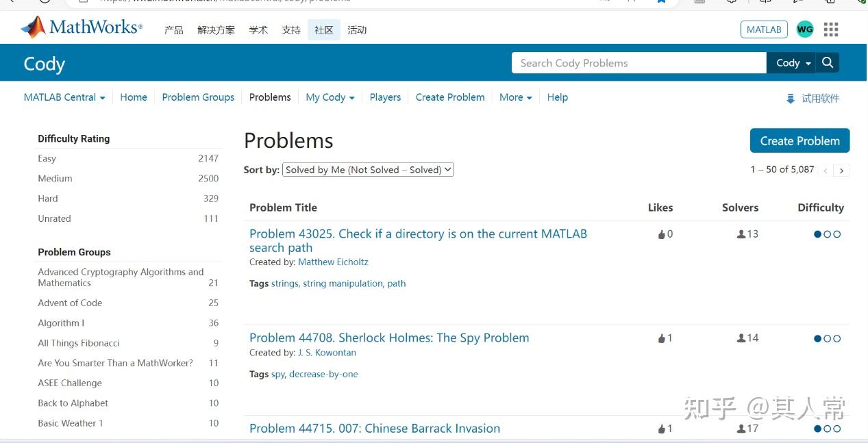This screenshot has height=443, width=868.
Task: Open Create Problem in the nav bar
Action: click(450, 97)
